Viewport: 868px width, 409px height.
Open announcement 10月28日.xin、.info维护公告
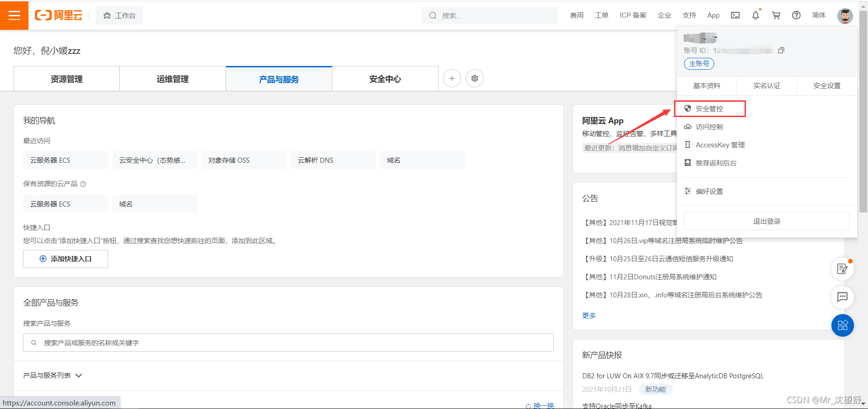coord(672,295)
